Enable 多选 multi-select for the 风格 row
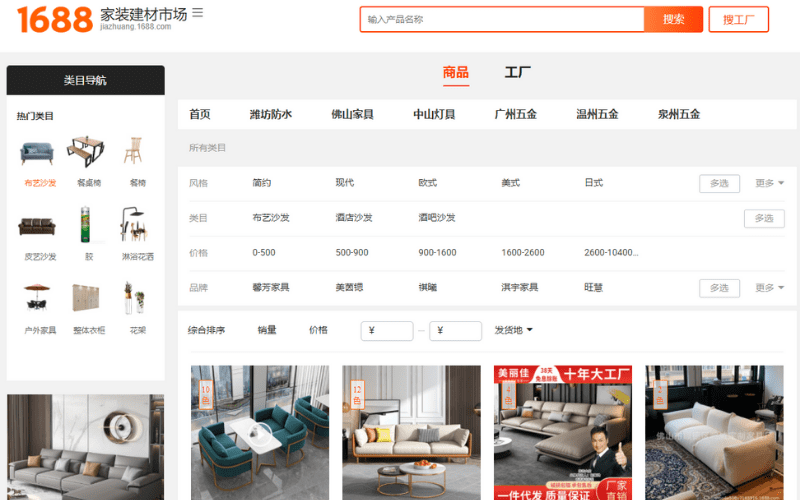This screenshot has width=800, height=500. click(719, 184)
